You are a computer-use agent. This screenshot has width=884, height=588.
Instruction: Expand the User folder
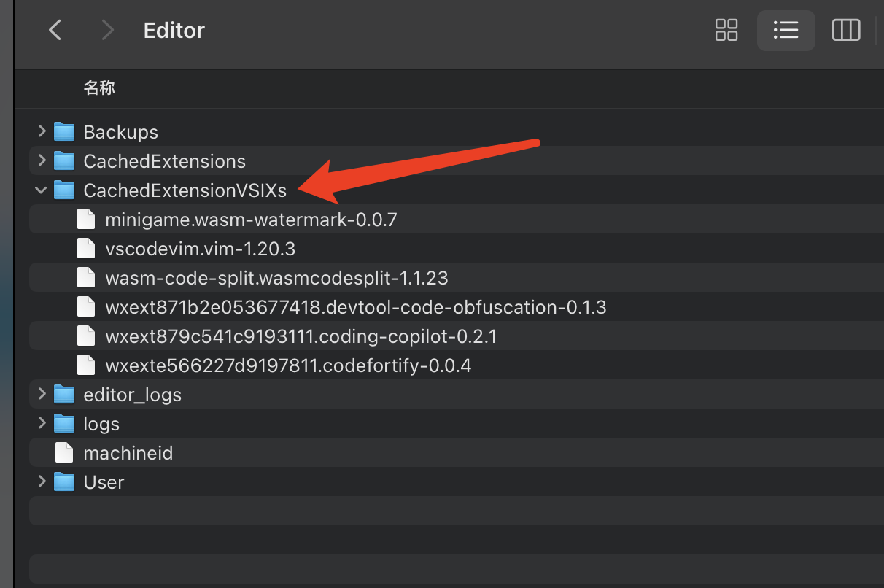(x=42, y=481)
